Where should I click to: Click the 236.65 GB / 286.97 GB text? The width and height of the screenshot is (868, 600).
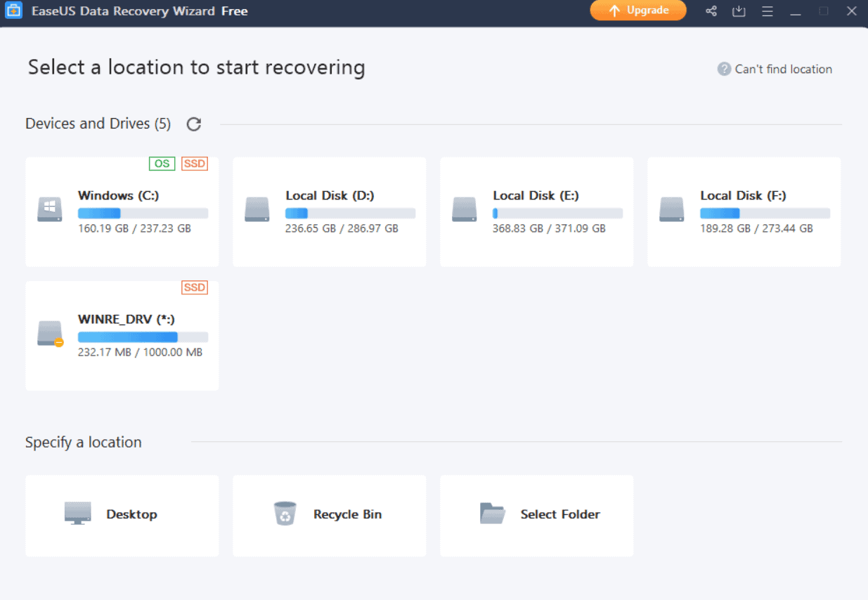pos(342,228)
